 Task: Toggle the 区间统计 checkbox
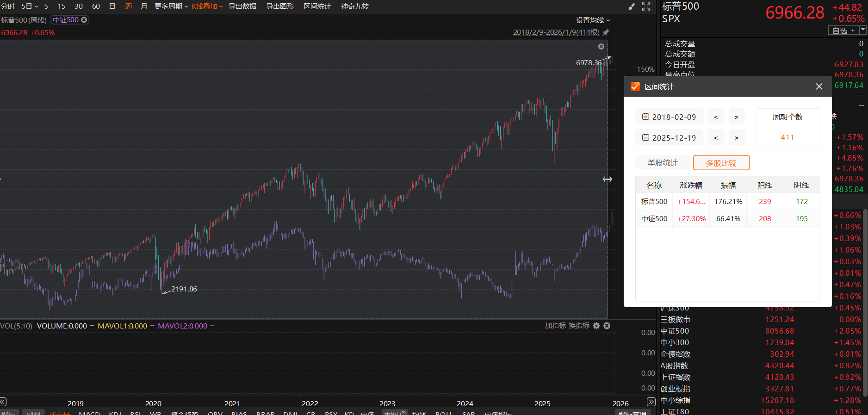click(635, 87)
